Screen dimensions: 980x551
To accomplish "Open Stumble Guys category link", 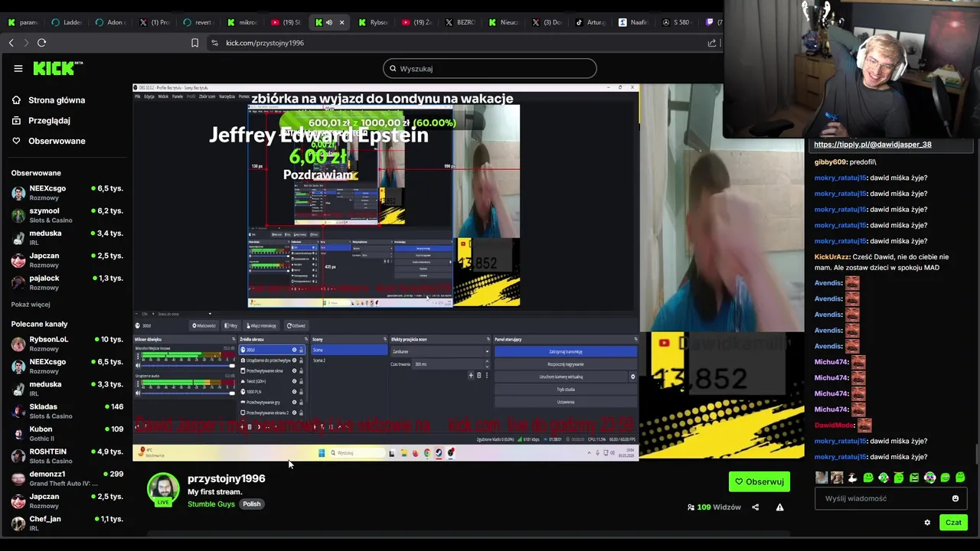I will [211, 504].
